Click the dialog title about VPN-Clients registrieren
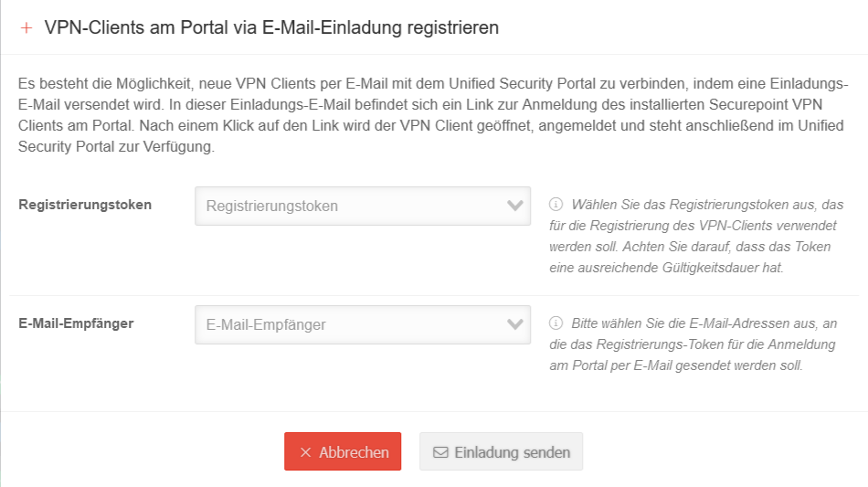Viewport: 868px width, 487px height. point(271,27)
